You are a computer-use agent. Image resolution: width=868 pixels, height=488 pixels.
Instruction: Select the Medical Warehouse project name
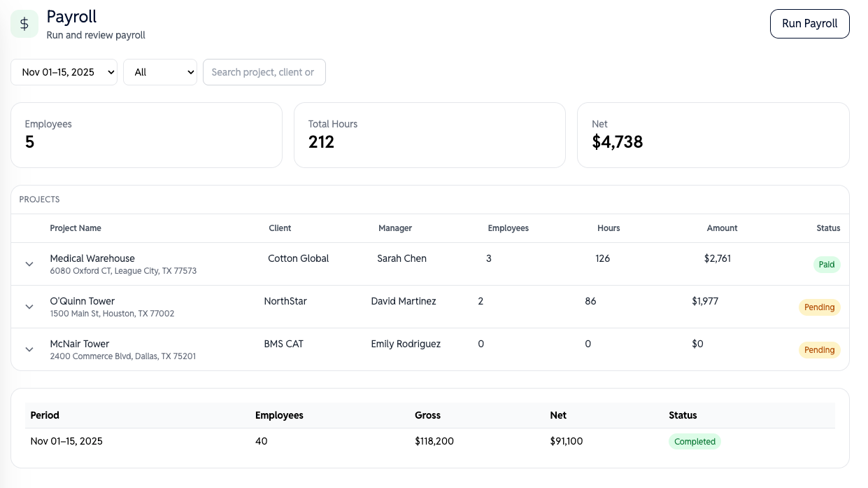pos(92,258)
